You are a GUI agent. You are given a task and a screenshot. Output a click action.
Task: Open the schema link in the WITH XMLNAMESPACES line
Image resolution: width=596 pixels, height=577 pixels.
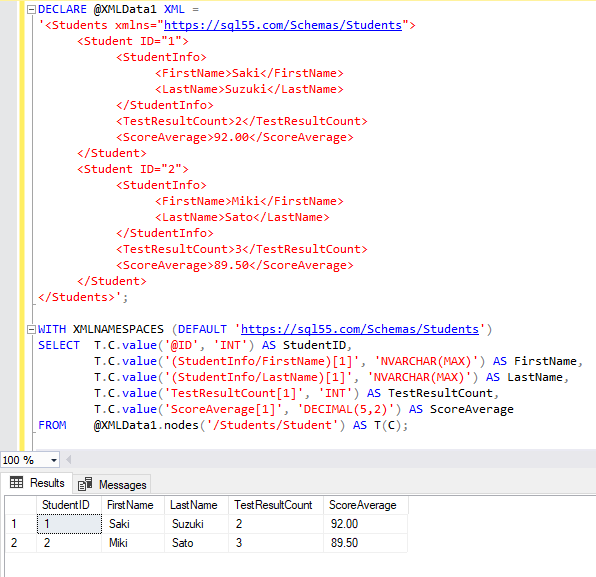360,329
